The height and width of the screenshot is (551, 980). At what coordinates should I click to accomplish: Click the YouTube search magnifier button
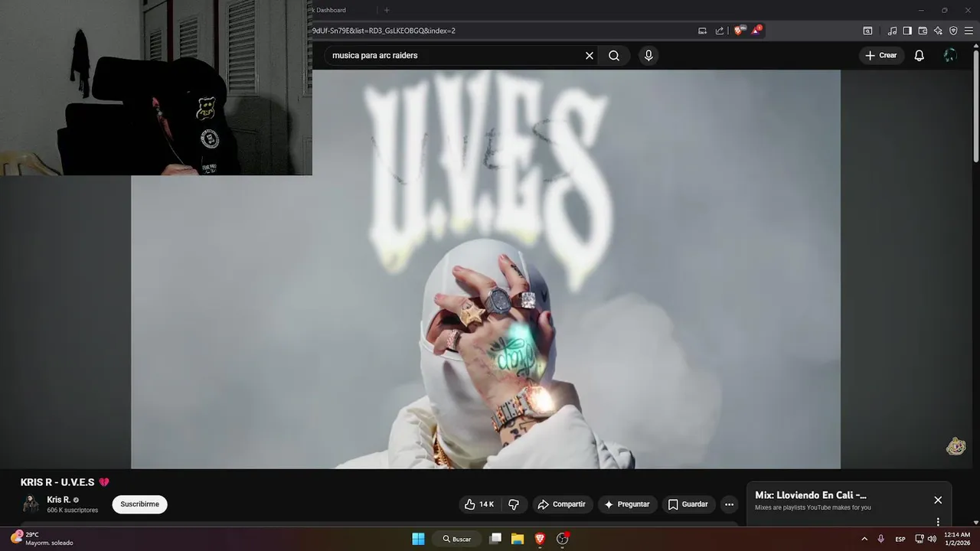[614, 55]
